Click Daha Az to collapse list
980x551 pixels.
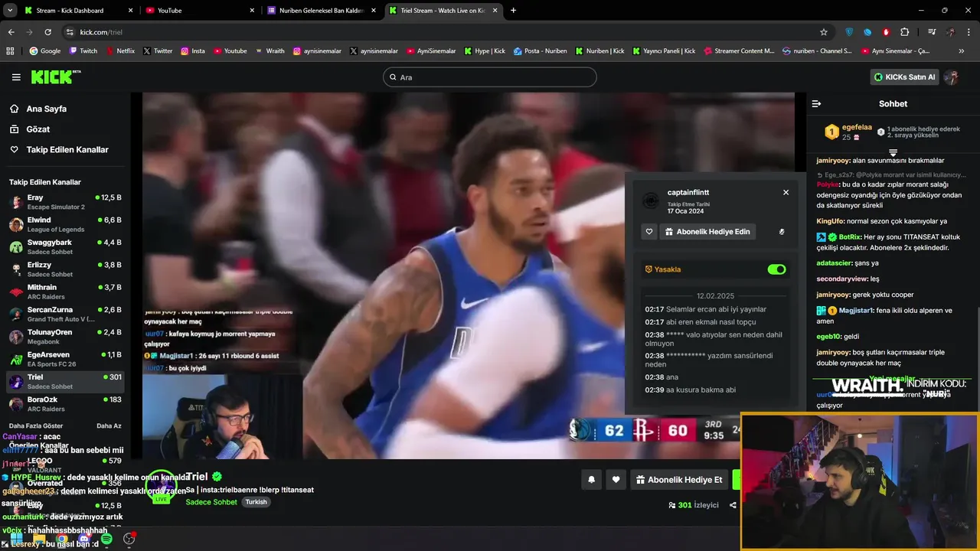pyautogui.click(x=109, y=425)
